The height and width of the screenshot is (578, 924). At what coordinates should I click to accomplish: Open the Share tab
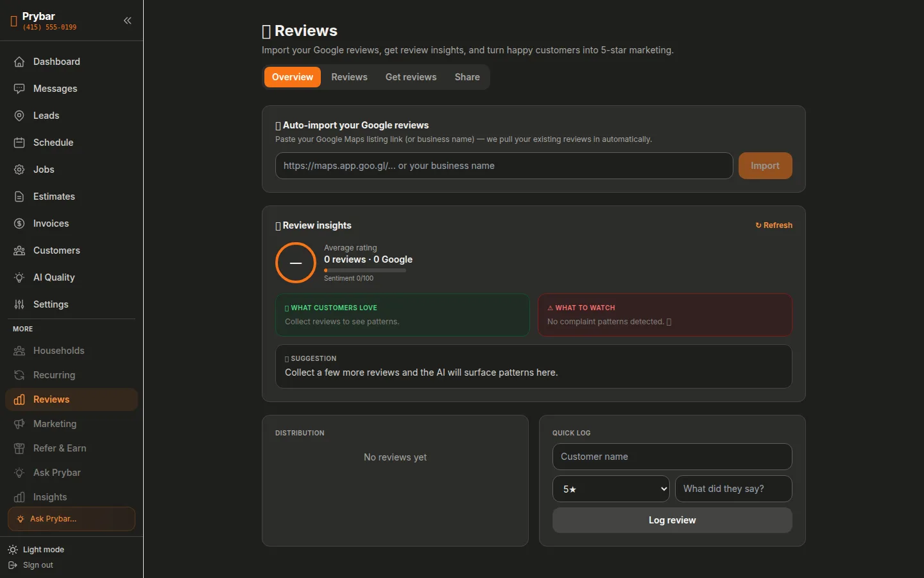[467, 77]
